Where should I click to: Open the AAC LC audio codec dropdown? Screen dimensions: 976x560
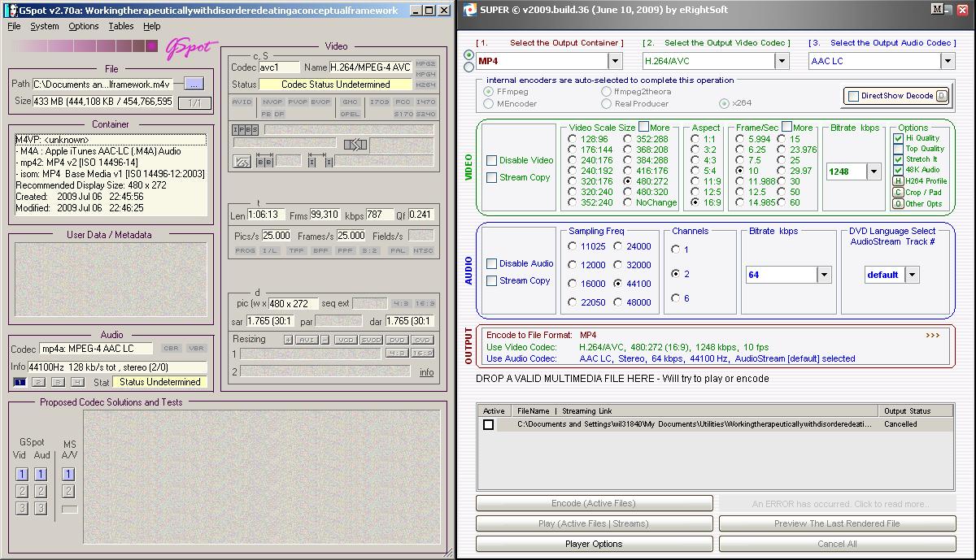click(x=948, y=61)
